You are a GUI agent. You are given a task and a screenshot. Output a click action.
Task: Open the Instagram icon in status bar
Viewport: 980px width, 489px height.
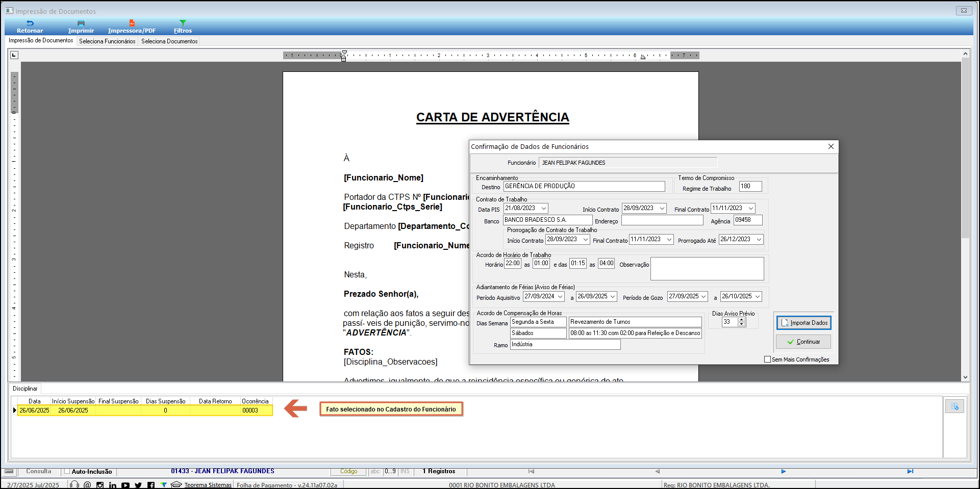(x=100, y=485)
